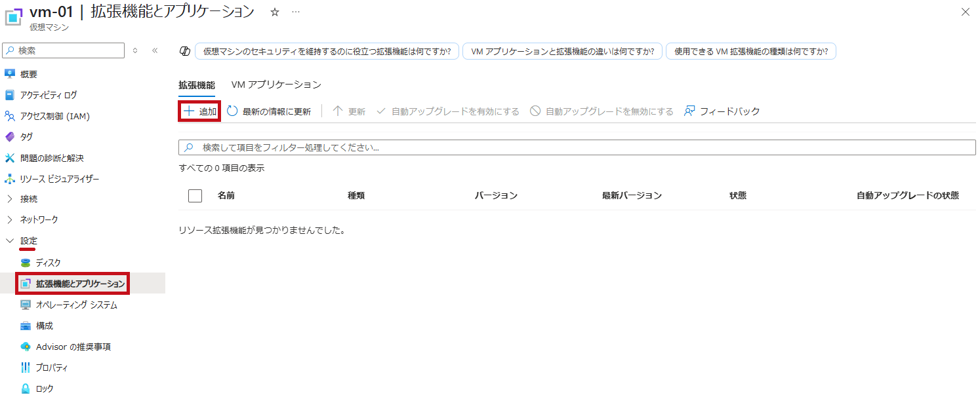
Task: Click 自動アップグレードを無効にする toolbar button
Action: point(602,111)
